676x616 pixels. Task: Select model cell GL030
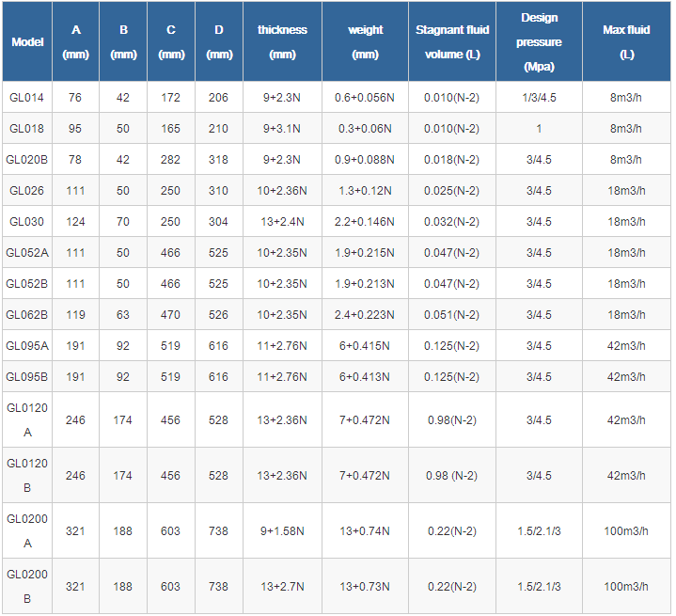coord(26,222)
